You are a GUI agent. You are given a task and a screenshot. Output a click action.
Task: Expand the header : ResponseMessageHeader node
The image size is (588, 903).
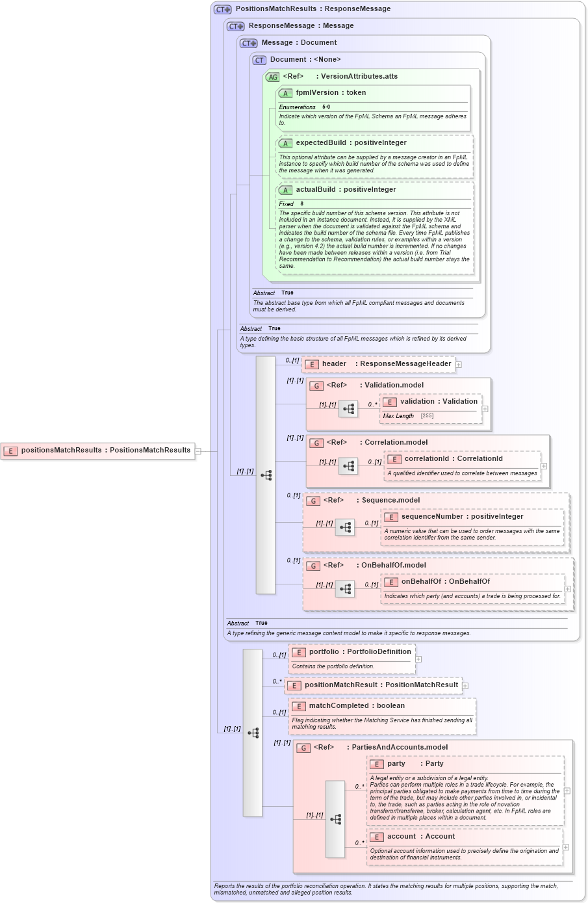(459, 365)
